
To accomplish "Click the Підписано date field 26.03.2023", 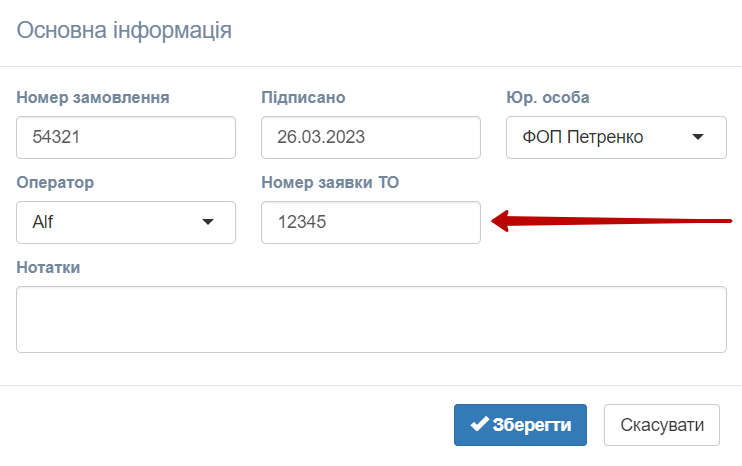I will tap(371, 138).
